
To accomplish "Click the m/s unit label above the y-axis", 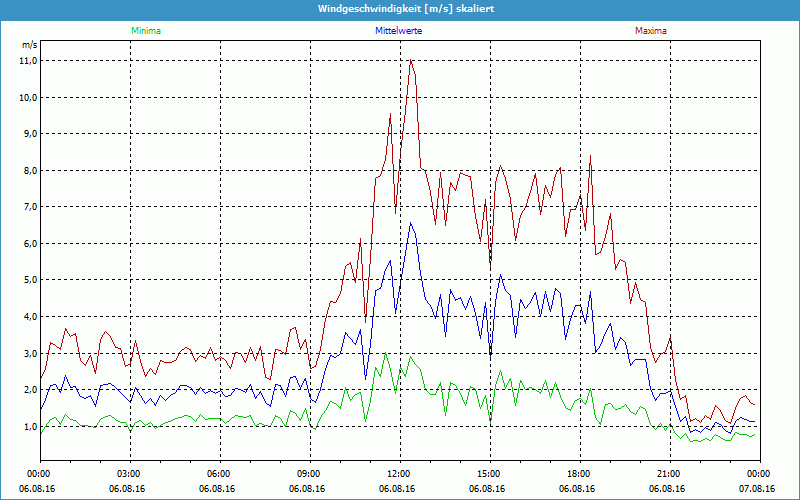I will [29, 45].
